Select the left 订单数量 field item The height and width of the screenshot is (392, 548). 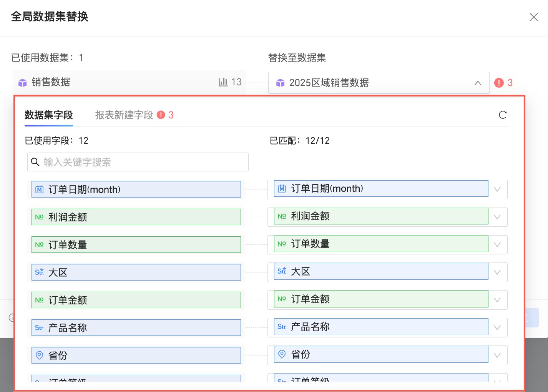coord(136,245)
